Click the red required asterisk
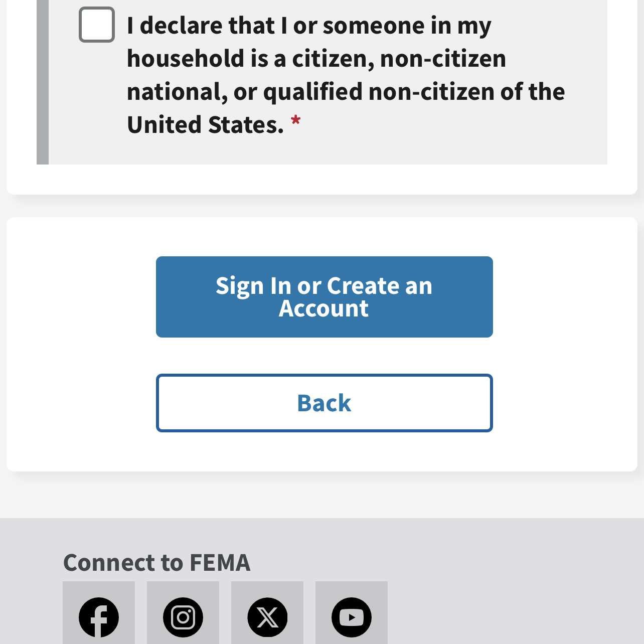Screen dimensions: 644x644 click(296, 121)
